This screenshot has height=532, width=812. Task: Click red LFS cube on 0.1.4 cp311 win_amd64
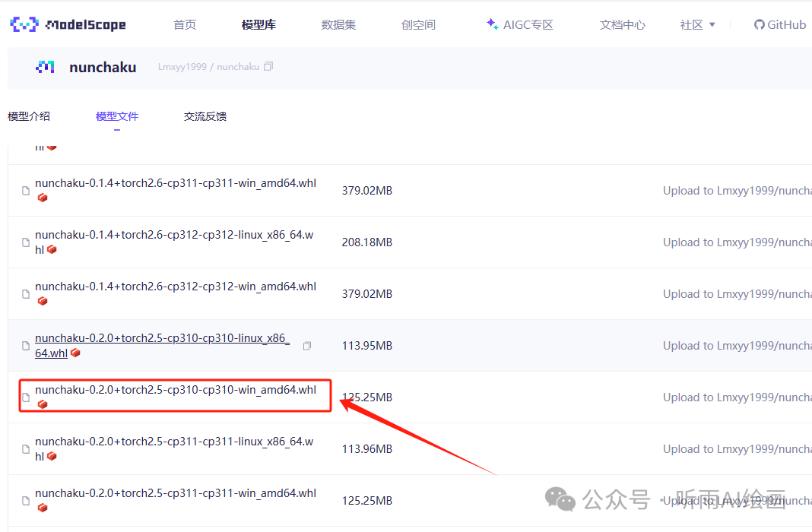click(x=43, y=198)
